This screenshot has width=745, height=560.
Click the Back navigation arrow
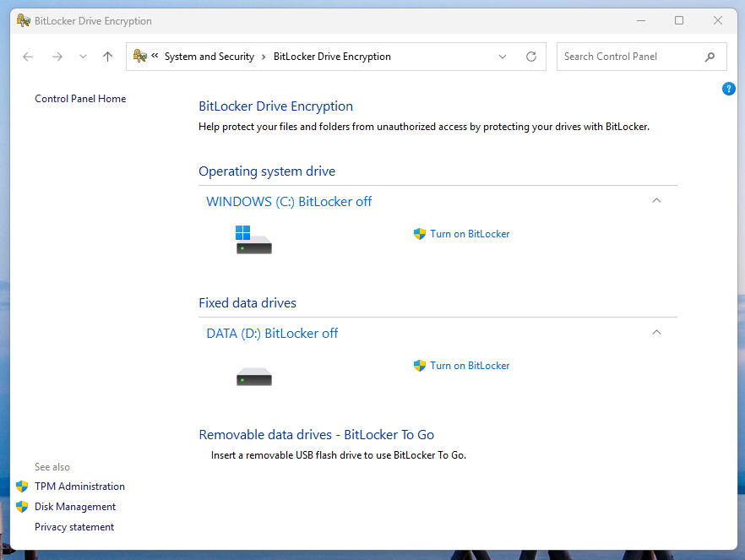[28, 57]
